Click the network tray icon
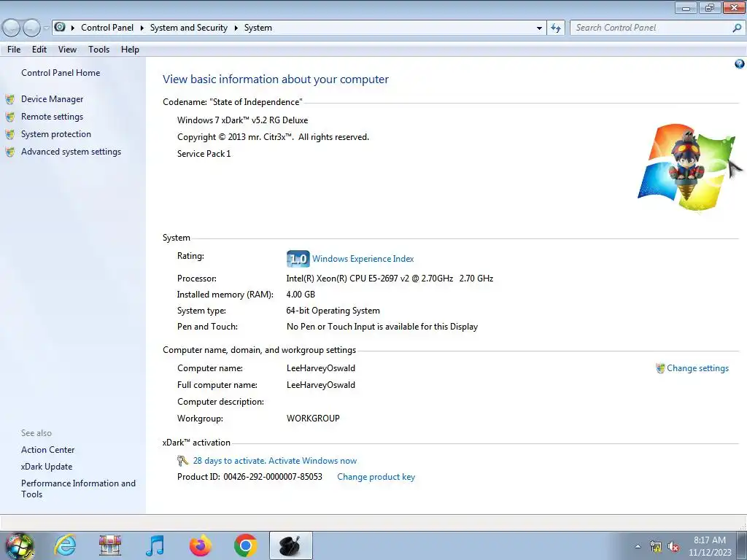This screenshot has height=560, width=747. [656, 547]
